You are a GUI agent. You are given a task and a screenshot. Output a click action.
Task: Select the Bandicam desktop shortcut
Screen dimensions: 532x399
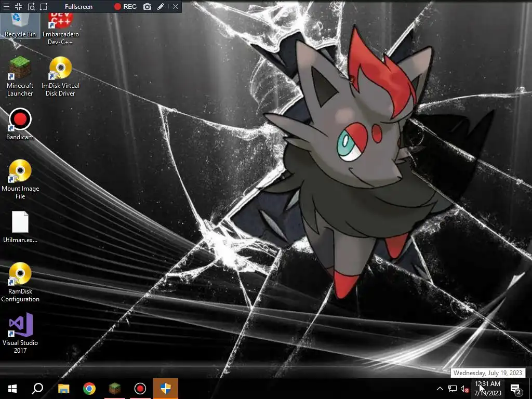click(20, 124)
